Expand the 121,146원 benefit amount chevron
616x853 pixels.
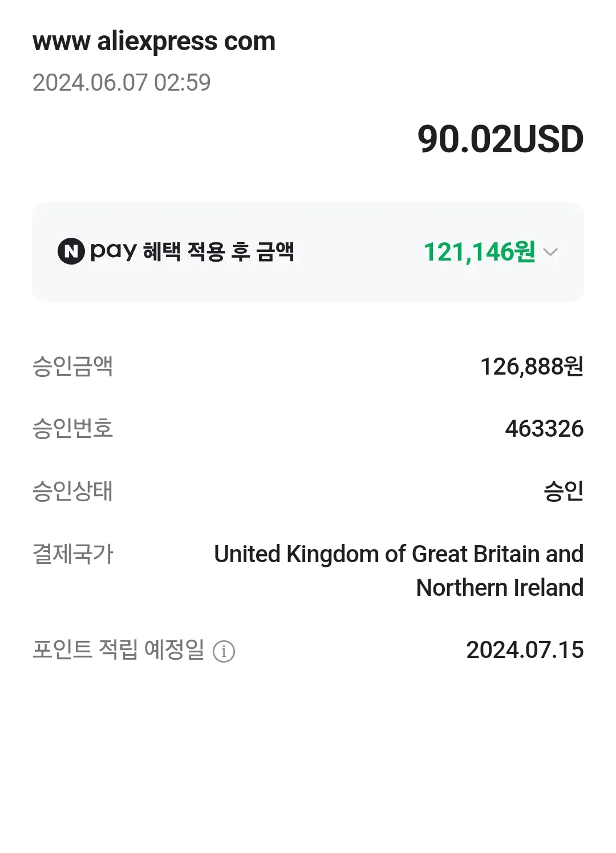pyautogui.click(x=550, y=252)
